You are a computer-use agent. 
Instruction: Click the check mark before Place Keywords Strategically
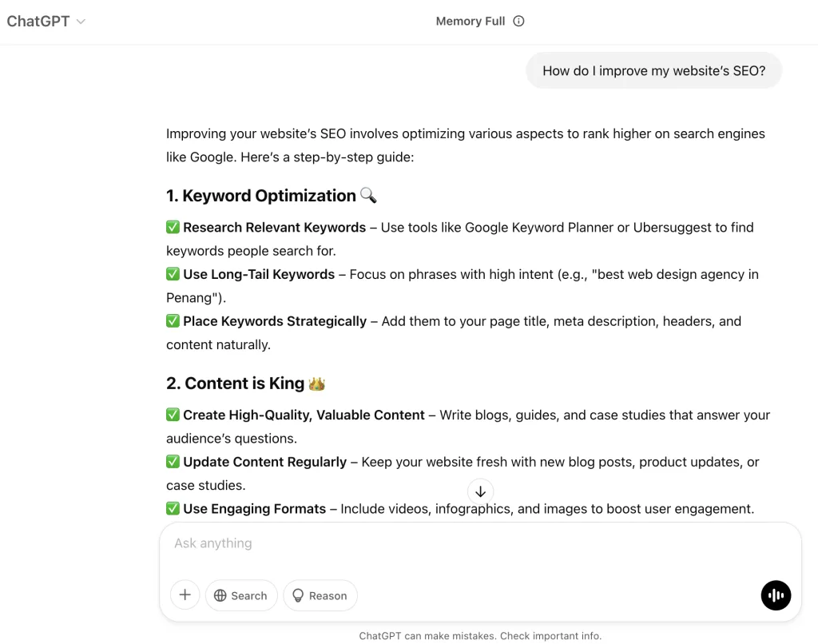click(173, 321)
